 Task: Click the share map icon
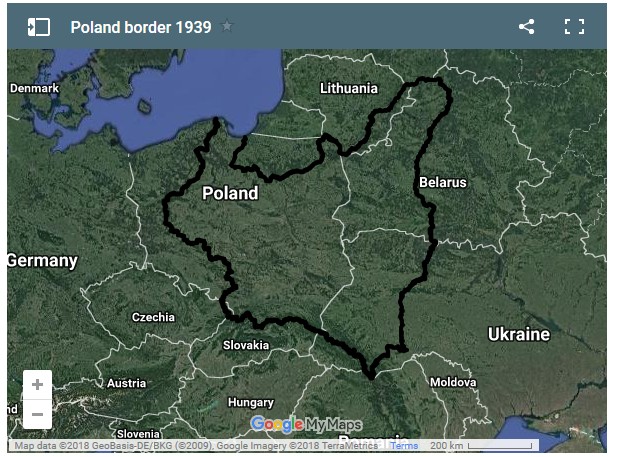[x=527, y=27]
